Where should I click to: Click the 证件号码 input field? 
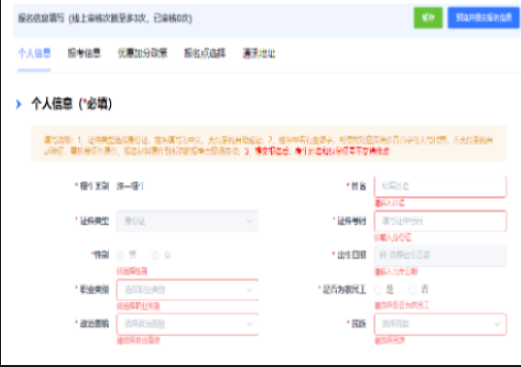440,221
